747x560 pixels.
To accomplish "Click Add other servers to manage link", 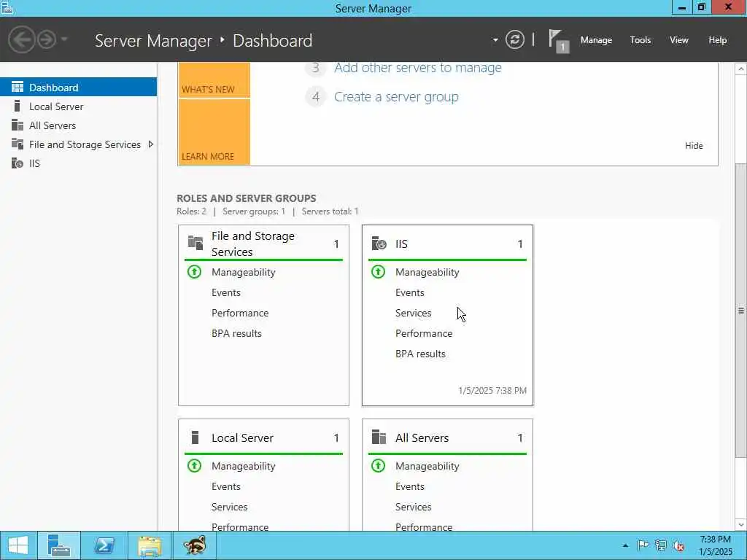I will (417, 68).
